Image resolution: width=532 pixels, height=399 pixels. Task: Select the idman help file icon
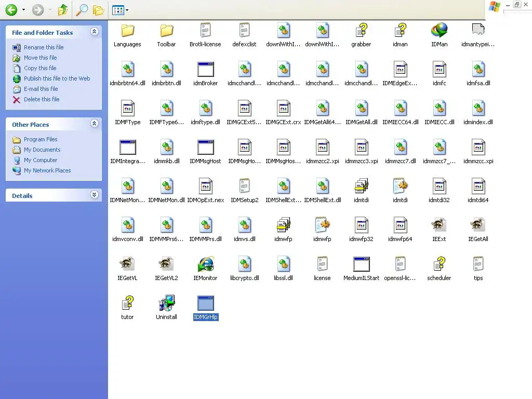pyautogui.click(x=401, y=35)
